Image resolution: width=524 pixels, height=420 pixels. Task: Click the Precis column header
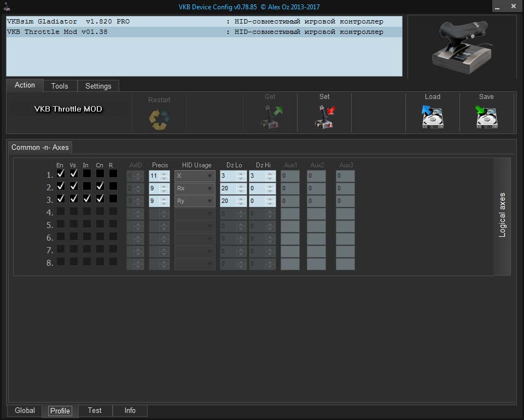[x=160, y=165]
